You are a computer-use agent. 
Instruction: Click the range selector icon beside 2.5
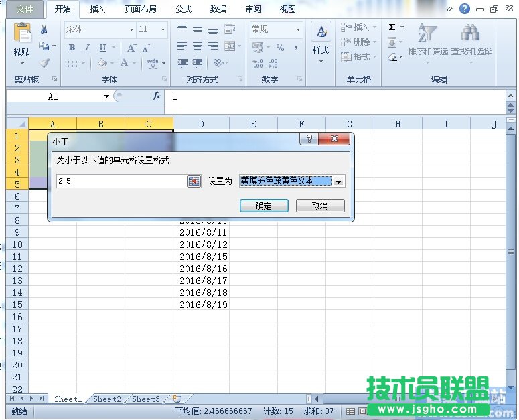point(194,182)
